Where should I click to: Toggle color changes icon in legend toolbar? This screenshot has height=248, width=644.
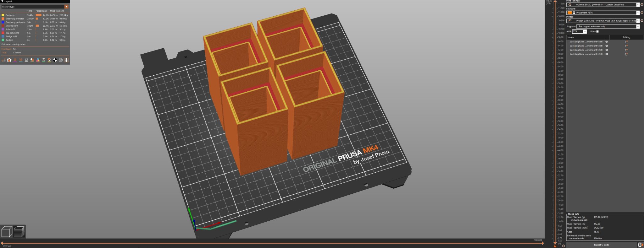(38, 60)
